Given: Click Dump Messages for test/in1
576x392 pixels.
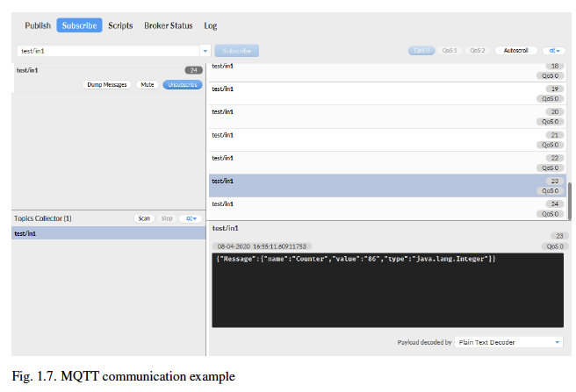Looking at the screenshot, I should (x=107, y=85).
